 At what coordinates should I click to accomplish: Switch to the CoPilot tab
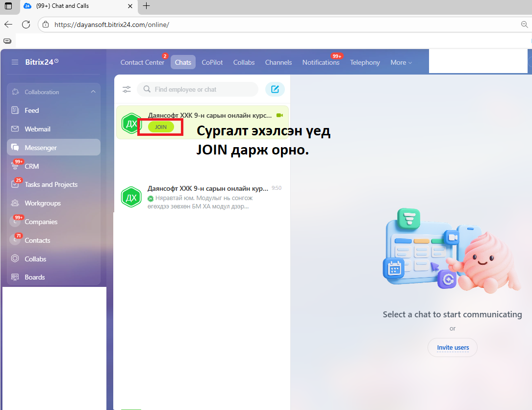point(212,62)
